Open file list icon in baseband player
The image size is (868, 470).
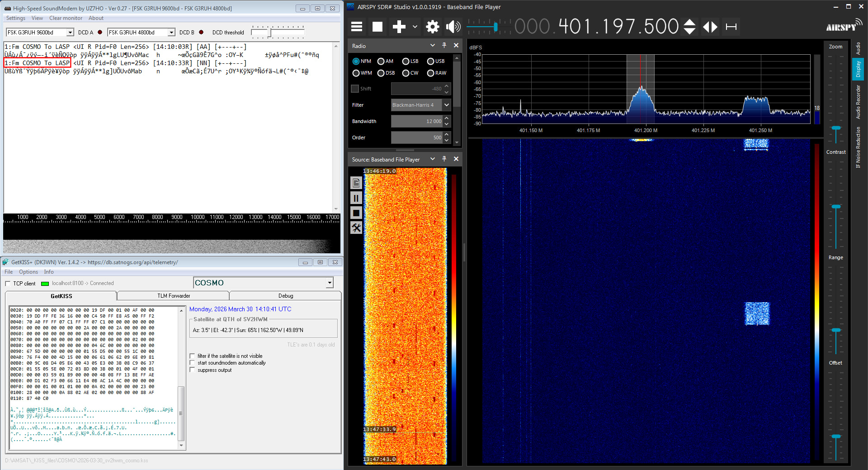[x=356, y=183]
